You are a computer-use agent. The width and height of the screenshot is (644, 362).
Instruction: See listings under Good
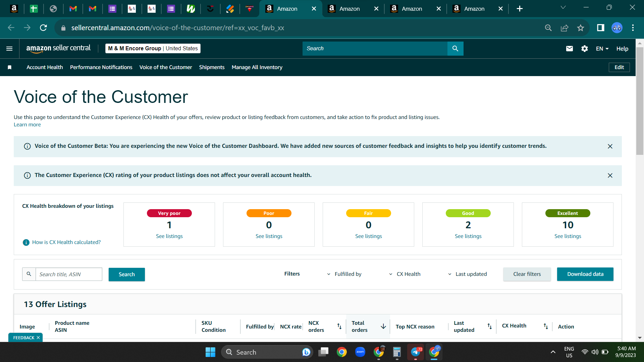pyautogui.click(x=468, y=236)
